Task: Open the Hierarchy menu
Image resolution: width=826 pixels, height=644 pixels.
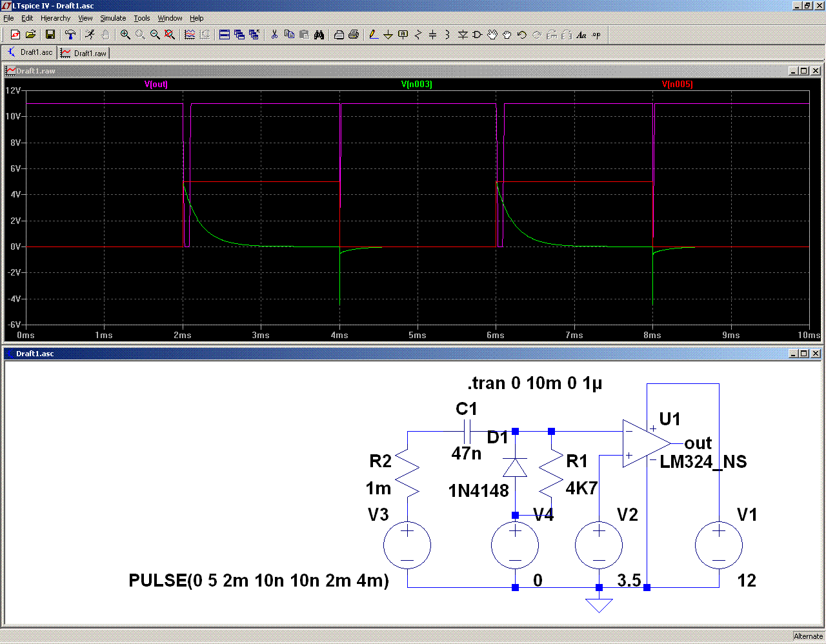Action: coord(55,18)
